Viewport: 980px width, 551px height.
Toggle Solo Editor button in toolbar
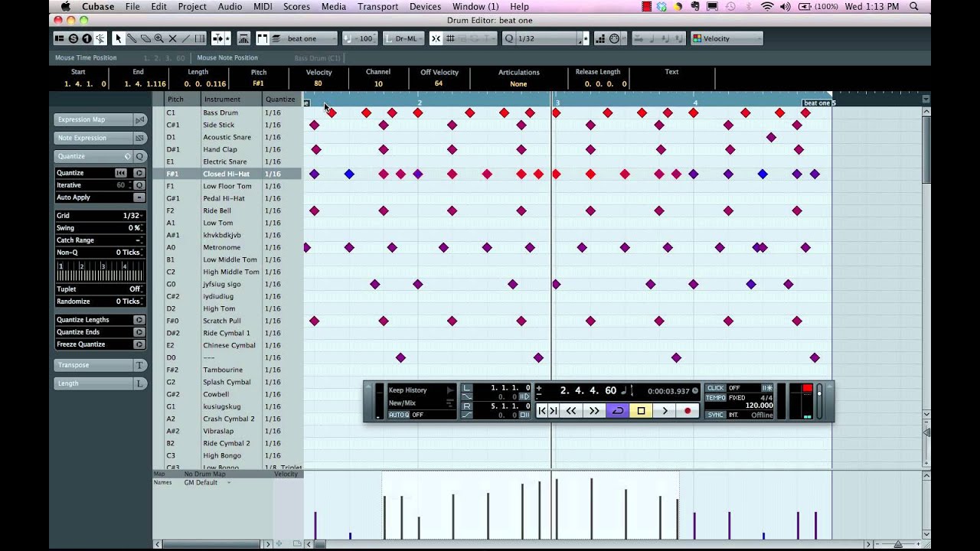pos(73,38)
